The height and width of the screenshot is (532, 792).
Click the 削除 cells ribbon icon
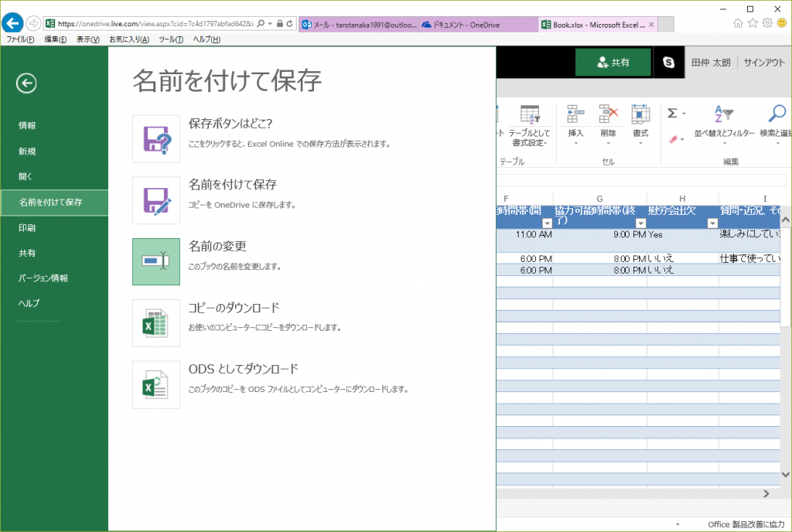pos(608,114)
